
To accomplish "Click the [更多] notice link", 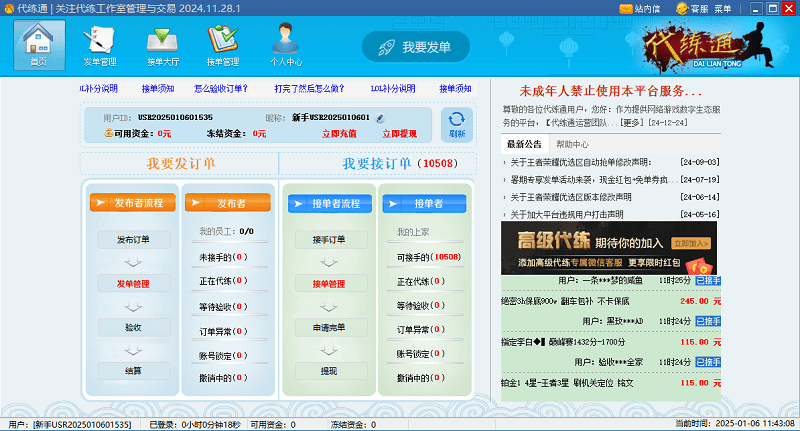I will (x=633, y=122).
